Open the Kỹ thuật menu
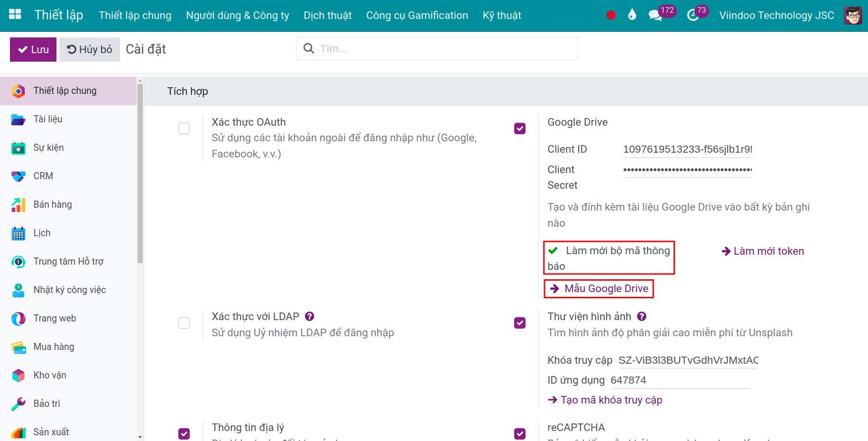This screenshot has height=441, width=868. click(502, 16)
